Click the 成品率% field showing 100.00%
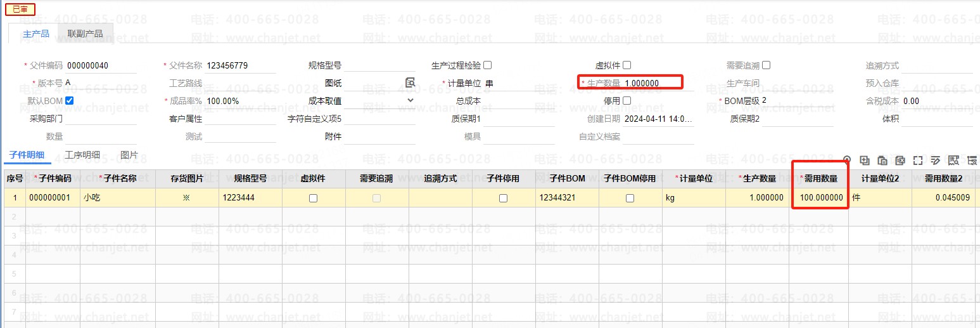This screenshot has width=980, height=328. 241,101
